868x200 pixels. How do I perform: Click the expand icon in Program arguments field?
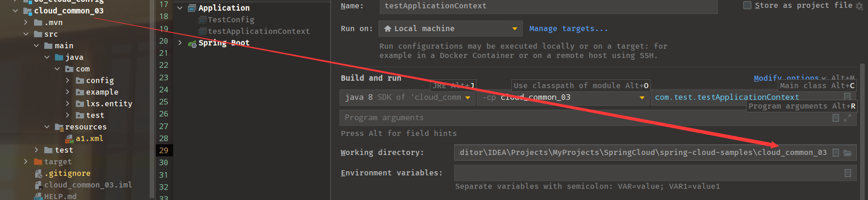848,118
